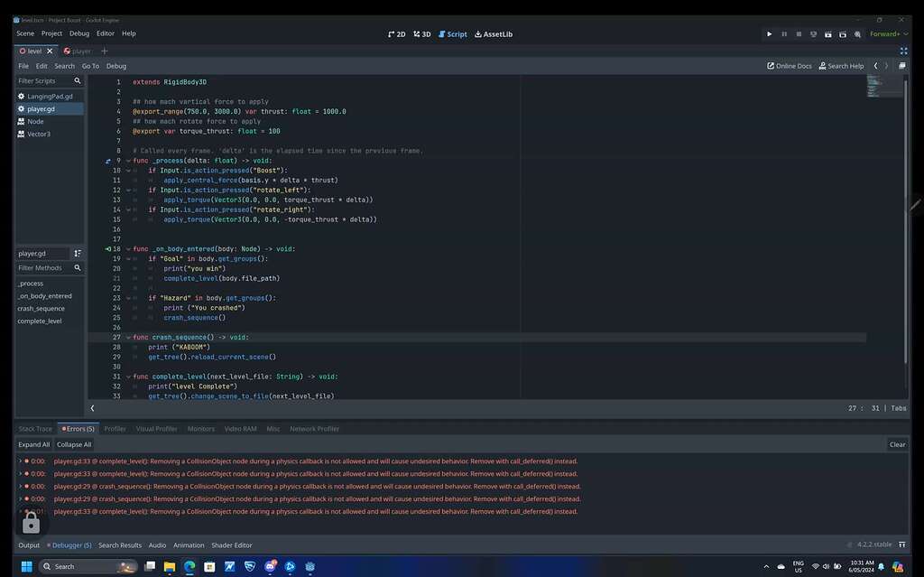
Task: Add a new scene tab
Action: pyautogui.click(x=104, y=51)
